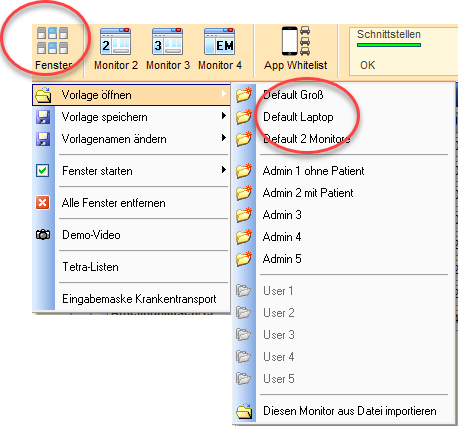
Task: Click the red X Alle Fenster entfernen icon
Action: tap(43, 202)
